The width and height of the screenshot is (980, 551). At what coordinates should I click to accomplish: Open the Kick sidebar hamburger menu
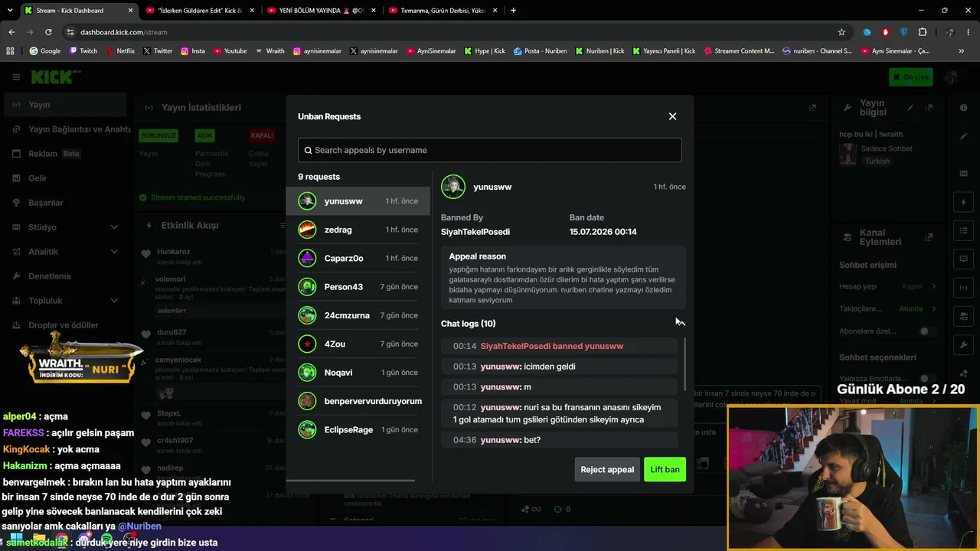(16, 77)
